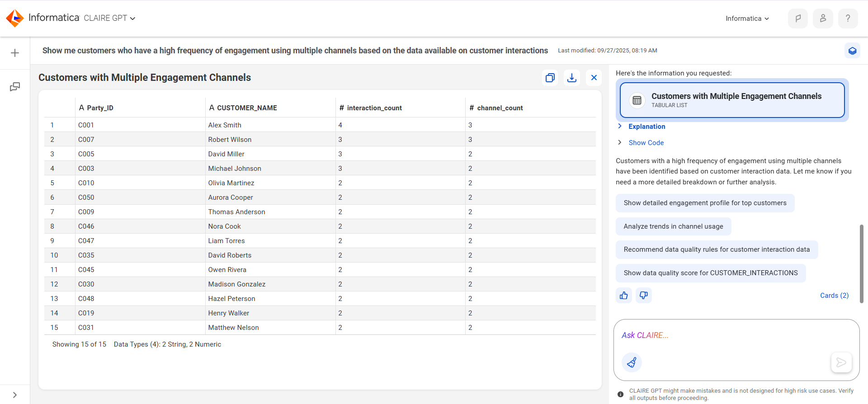The image size is (868, 404).
Task: Open the chat history sidebar icon
Action: point(15,87)
